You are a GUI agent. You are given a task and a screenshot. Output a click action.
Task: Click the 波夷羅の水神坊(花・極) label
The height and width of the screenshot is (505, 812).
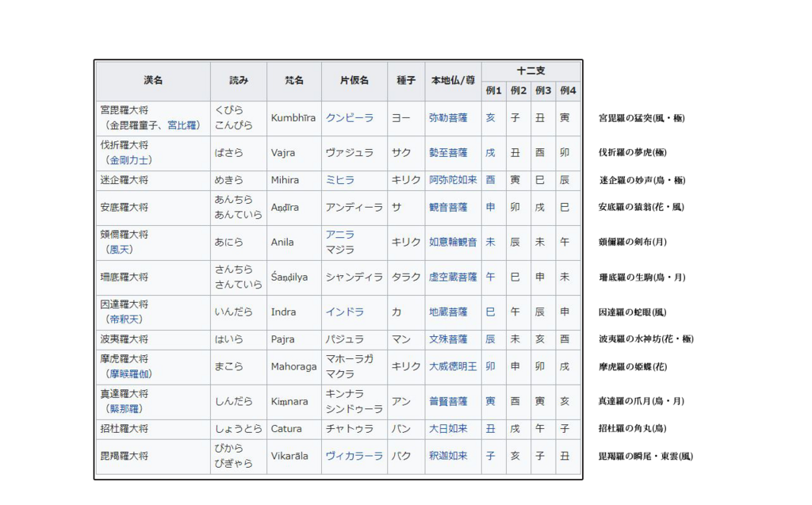(x=645, y=339)
